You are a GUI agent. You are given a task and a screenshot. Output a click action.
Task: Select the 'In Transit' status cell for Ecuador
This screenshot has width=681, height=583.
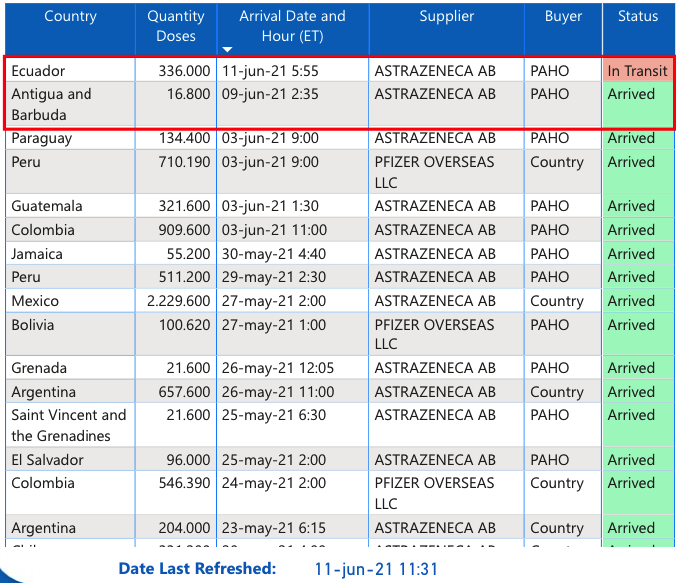coord(637,71)
